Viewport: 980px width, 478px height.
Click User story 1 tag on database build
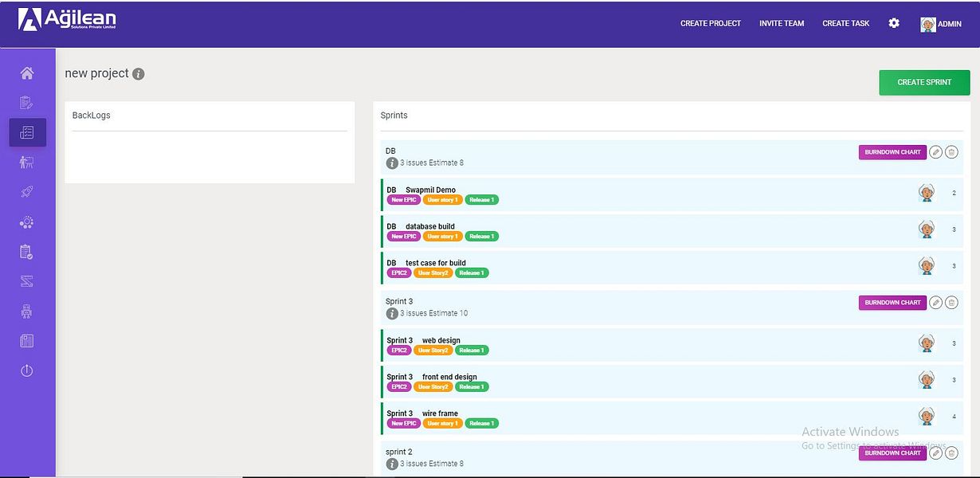point(443,237)
